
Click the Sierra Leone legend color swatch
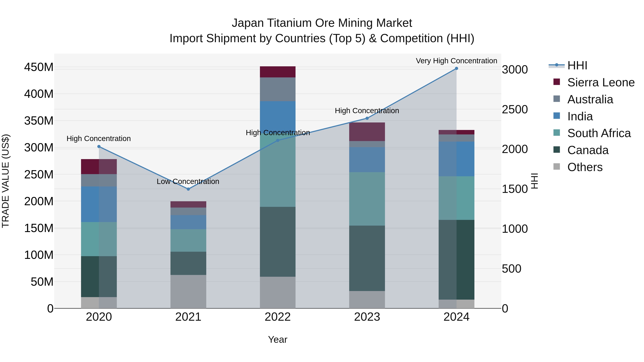pos(557,82)
